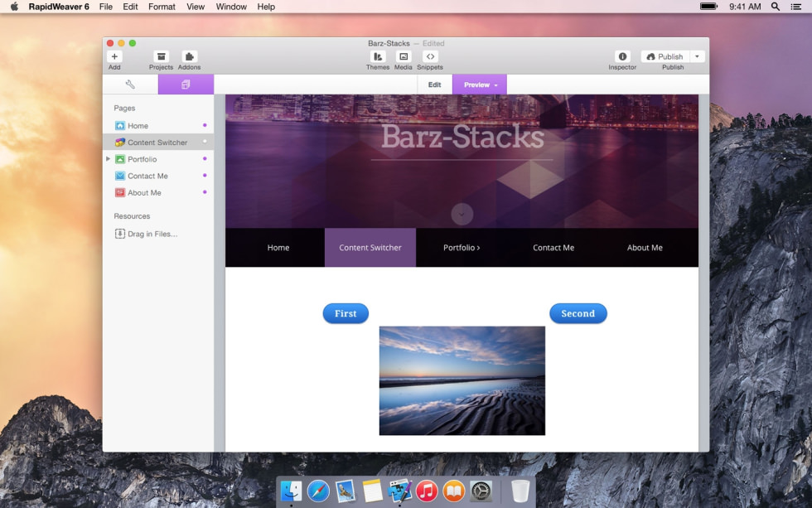
Task: Open the Publish dropdown arrow
Action: tap(697, 56)
